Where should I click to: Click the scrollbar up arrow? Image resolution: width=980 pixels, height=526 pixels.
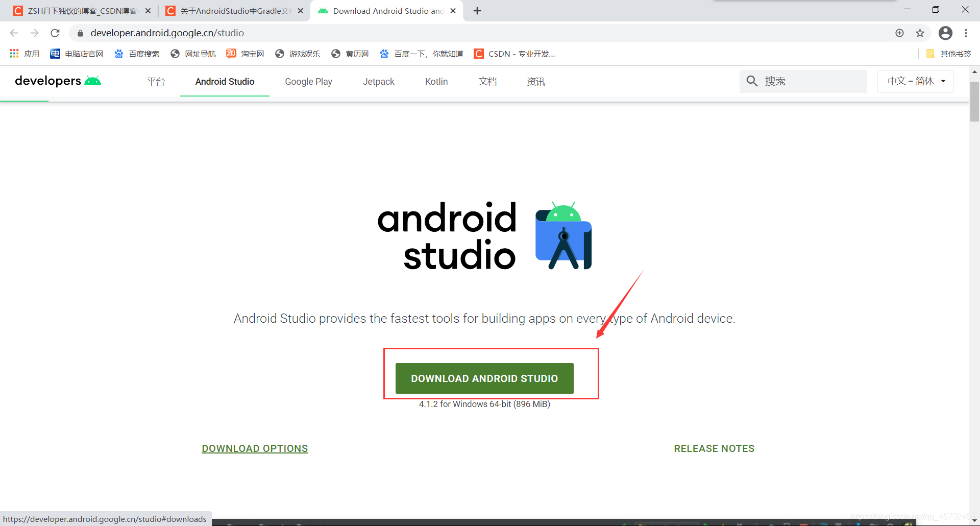[x=974, y=72]
